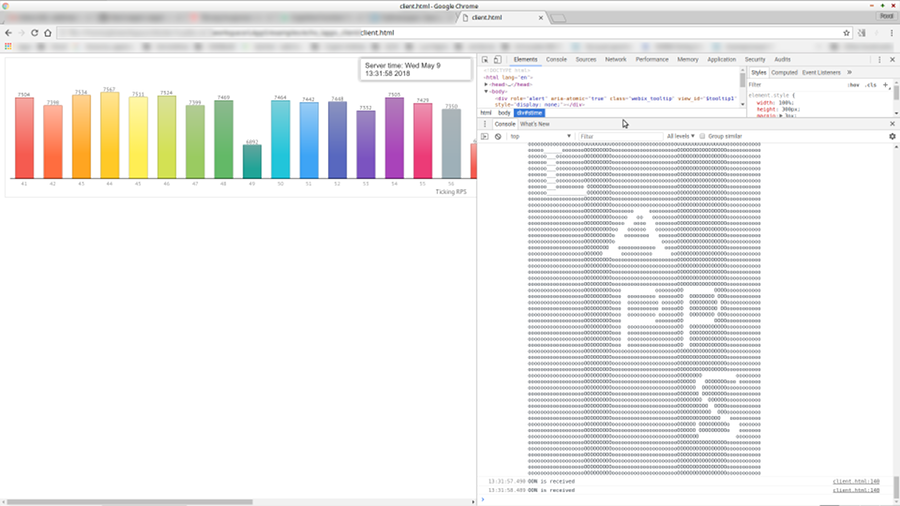The image size is (900, 506).
Task: Open the Application tab
Action: click(x=721, y=60)
